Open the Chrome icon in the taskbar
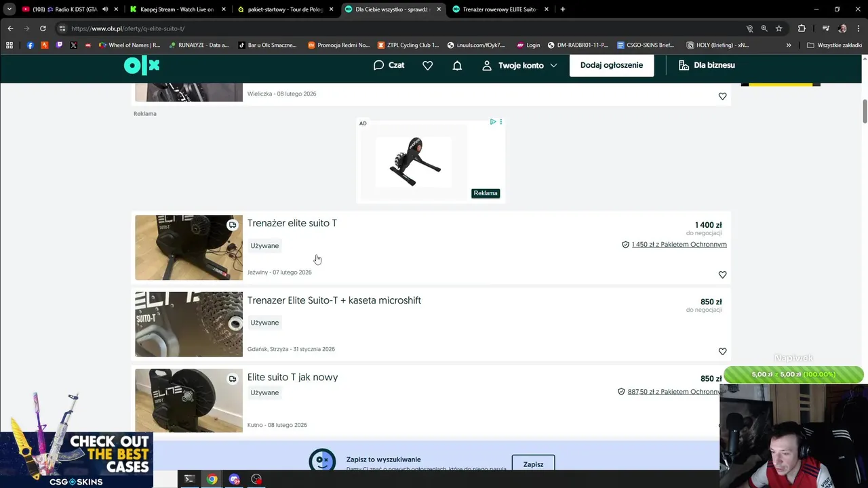The height and width of the screenshot is (488, 868). [x=212, y=479]
